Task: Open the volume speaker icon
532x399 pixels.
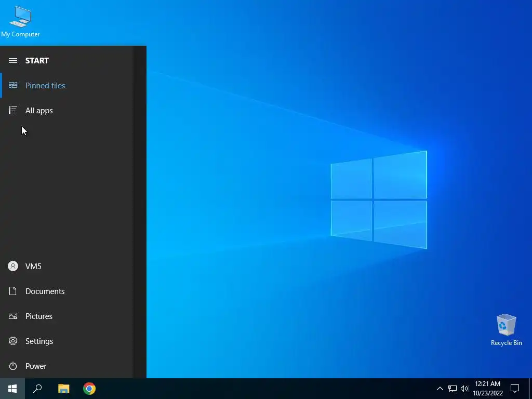Action: [x=464, y=389]
